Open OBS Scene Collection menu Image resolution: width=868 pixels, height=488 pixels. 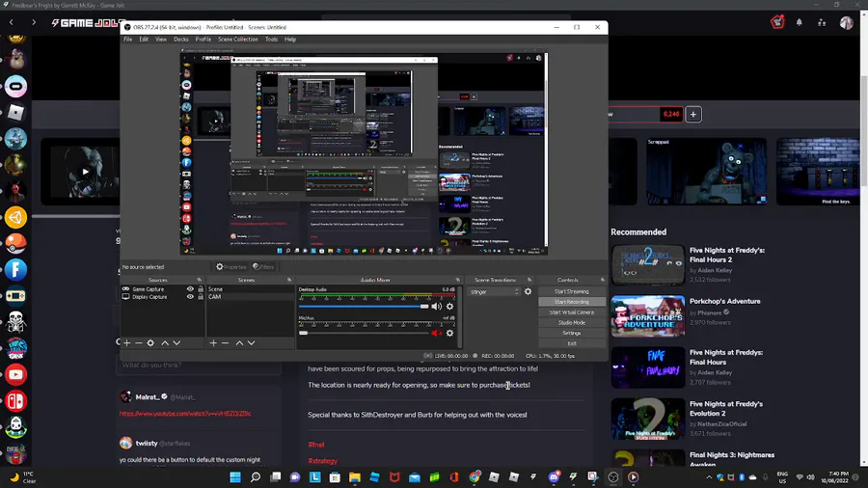coord(238,40)
